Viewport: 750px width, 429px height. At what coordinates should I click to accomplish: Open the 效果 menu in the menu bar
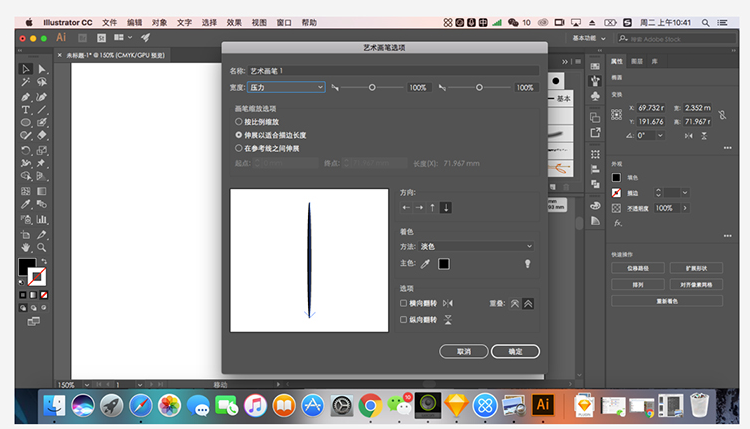tap(234, 21)
